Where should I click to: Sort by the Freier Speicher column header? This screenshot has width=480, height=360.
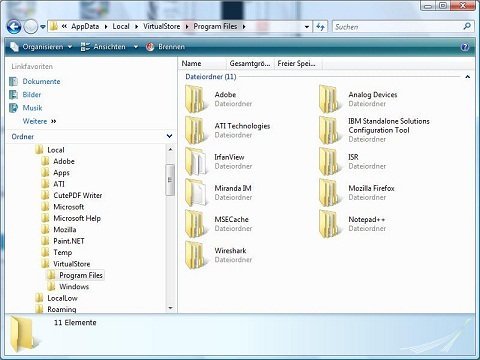[298, 63]
